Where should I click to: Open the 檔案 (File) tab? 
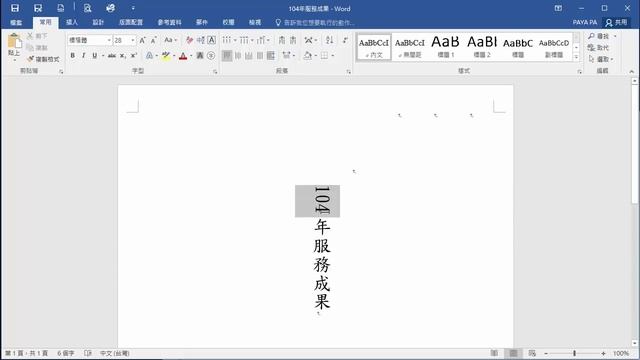click(x=16, y=22)
